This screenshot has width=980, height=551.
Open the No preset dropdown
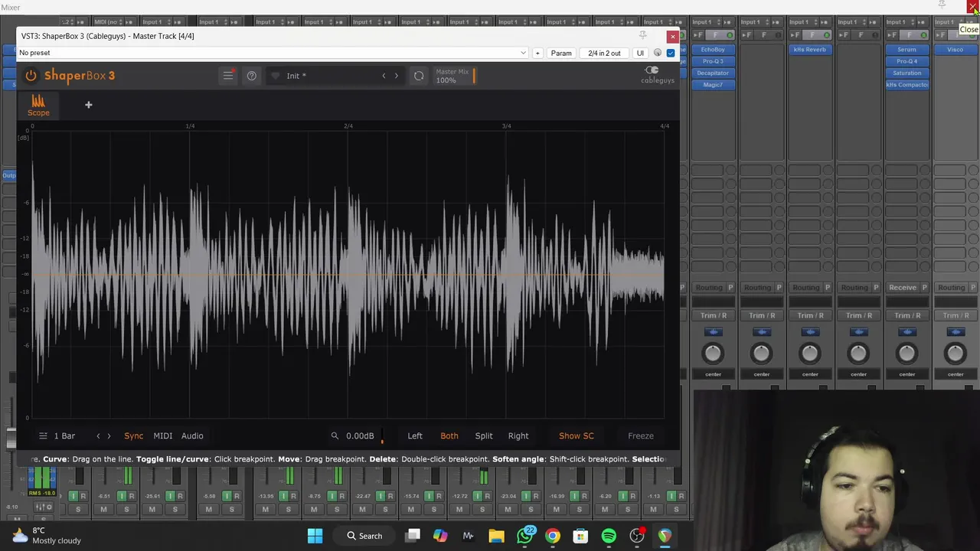273,53
